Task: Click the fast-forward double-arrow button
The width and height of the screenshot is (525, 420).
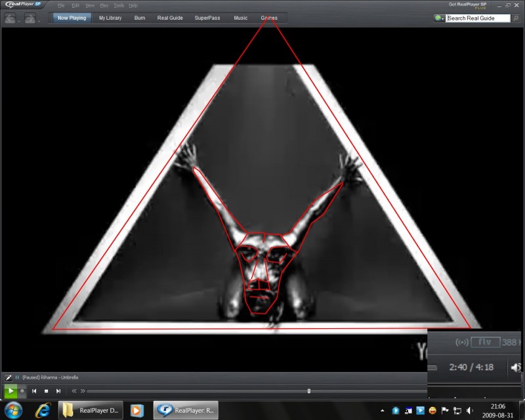Action: pos(83,391)
